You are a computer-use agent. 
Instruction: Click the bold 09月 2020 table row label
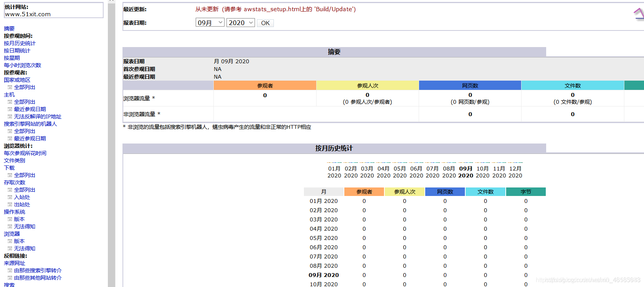[324, 275]
